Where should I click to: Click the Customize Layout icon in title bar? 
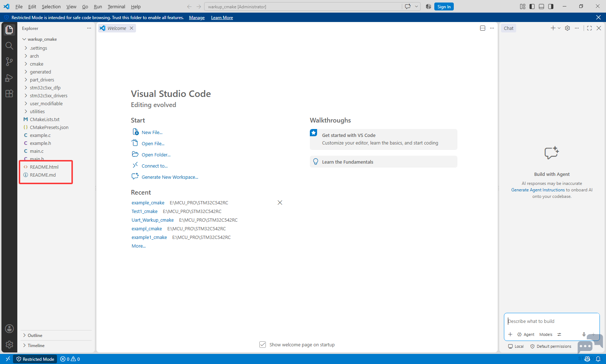[x=523, y=6]
